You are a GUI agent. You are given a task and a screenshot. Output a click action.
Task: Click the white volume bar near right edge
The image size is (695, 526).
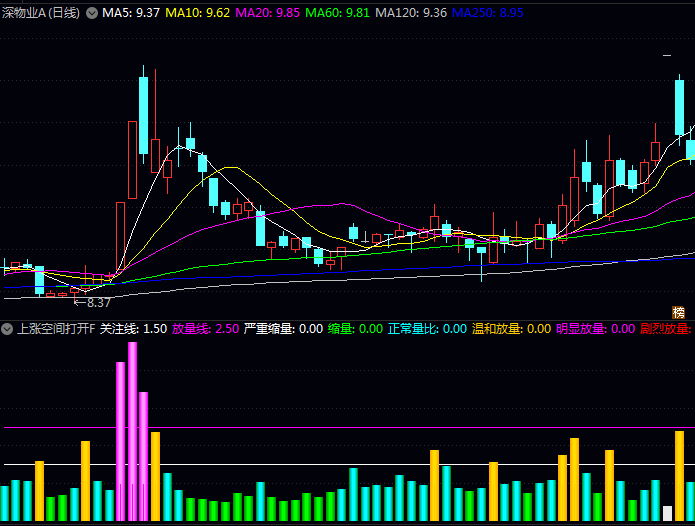(667, 513)
